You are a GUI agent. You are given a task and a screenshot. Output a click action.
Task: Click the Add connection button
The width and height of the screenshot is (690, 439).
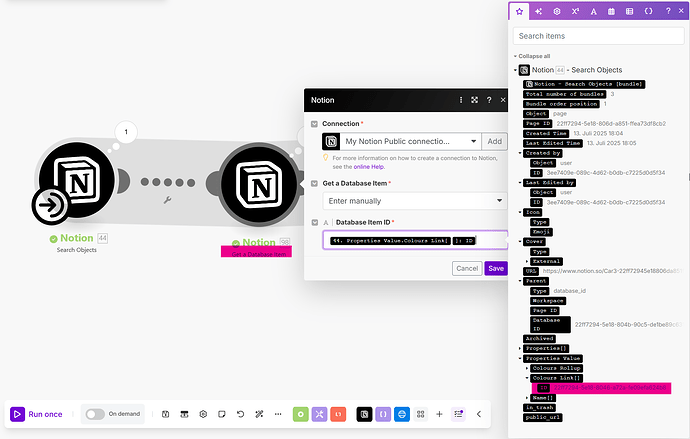point(494,142)
